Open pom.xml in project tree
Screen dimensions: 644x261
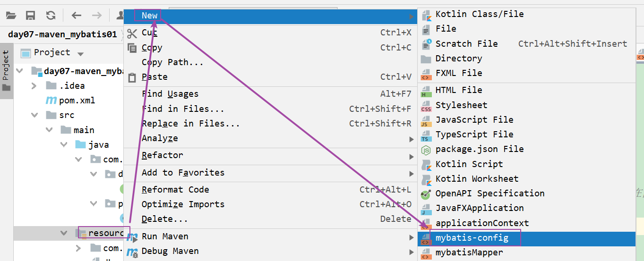point(77,101)
